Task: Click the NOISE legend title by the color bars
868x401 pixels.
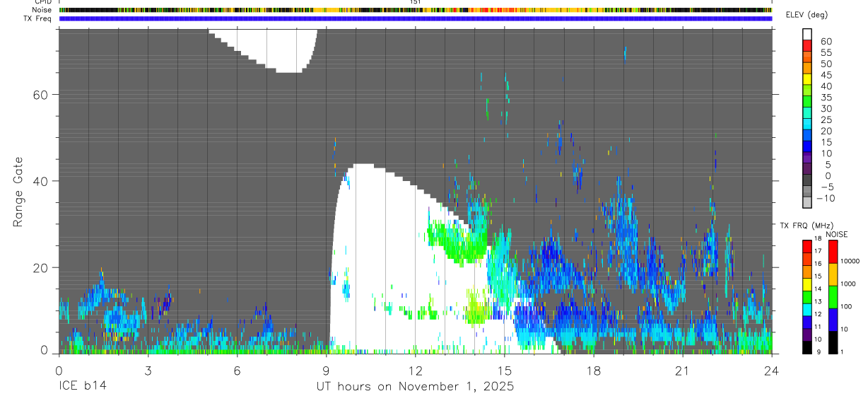Action: tap(837, 234)
